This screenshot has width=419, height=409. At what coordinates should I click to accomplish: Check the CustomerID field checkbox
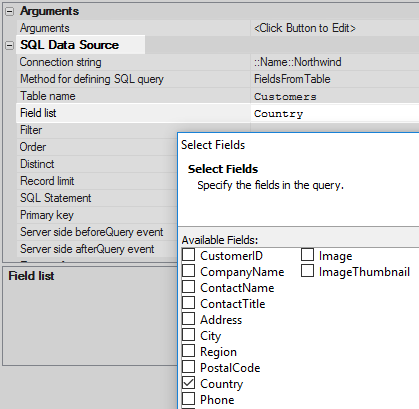pos(189,255)
